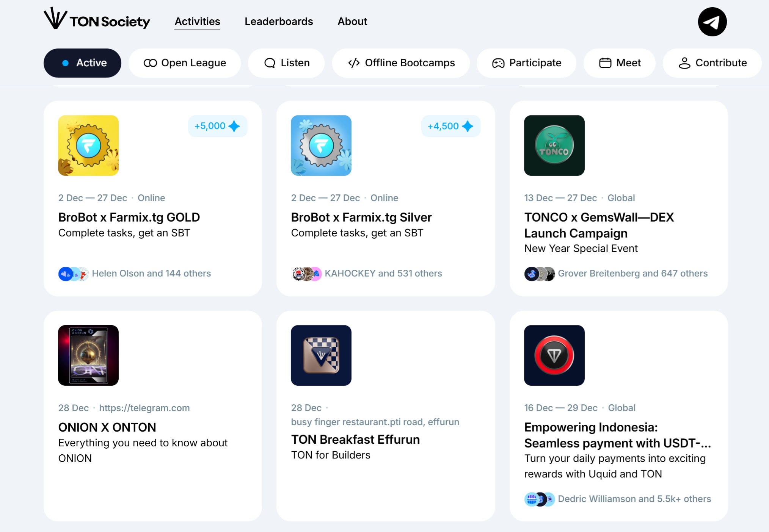Open BroBot Farmix GOLD gear thumbnail
Image resolution: width=769 pixels, height=532 pixels.
pos(88,146)
